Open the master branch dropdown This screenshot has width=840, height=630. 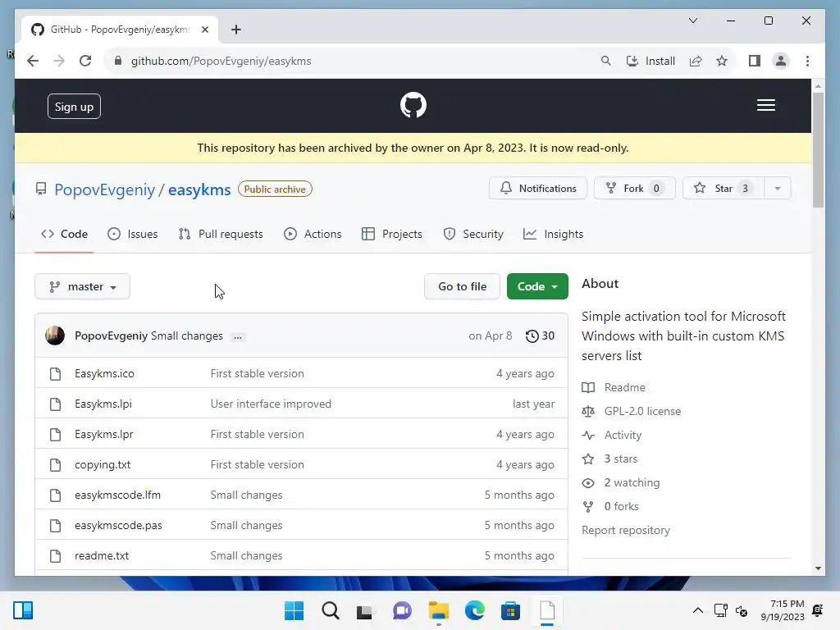[83, 286]
